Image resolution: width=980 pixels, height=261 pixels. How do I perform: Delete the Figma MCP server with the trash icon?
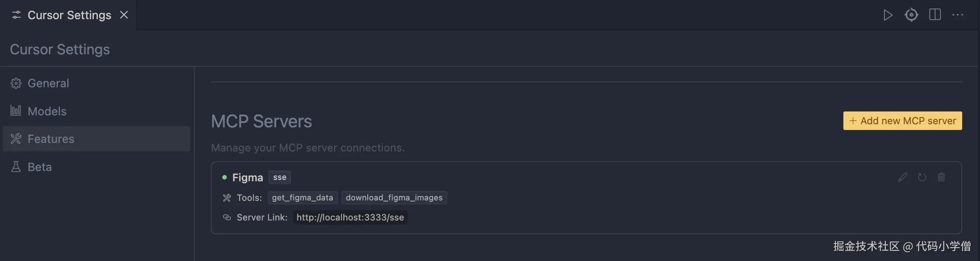941,177
